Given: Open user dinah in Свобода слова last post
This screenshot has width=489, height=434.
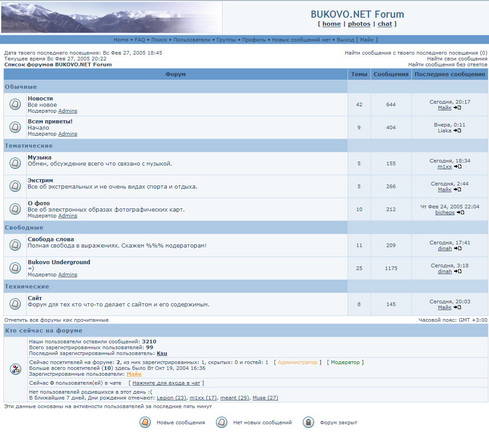Looking at the screenshot, I should pos(445,248).
